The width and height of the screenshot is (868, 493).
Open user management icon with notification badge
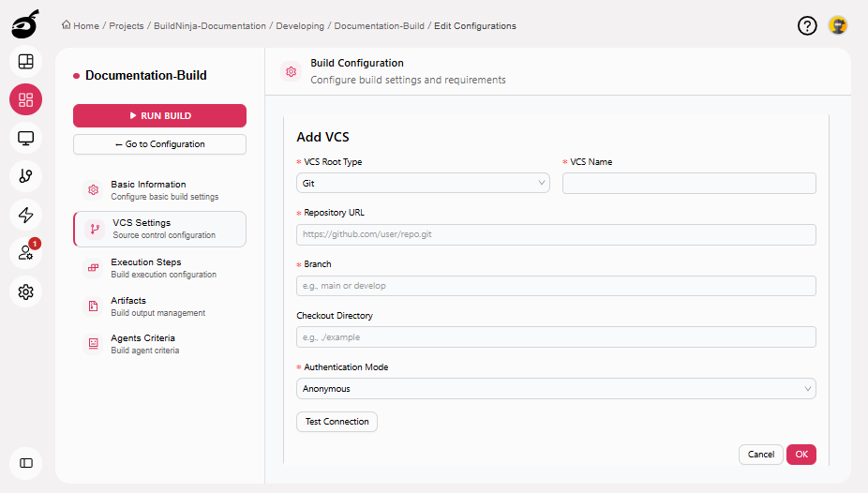click(x=26, y=253)
